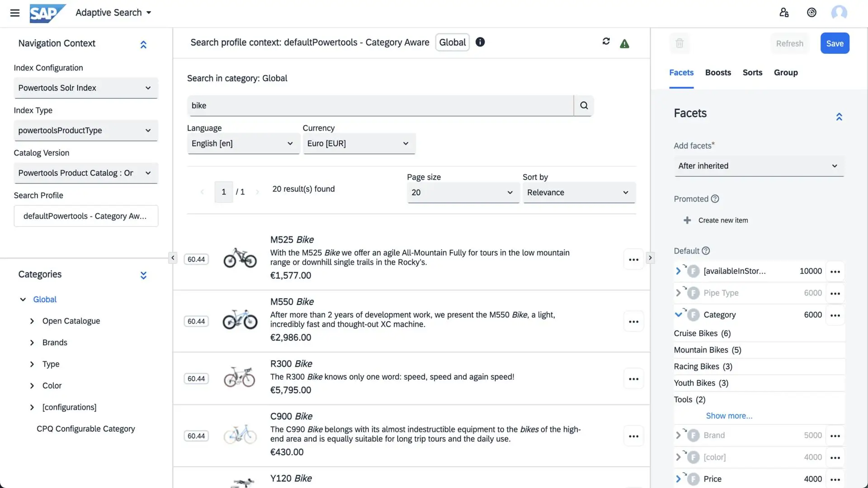Click the SAP logo
The height and width of the screenshot is (488, 868).
(x=47, y=13)
